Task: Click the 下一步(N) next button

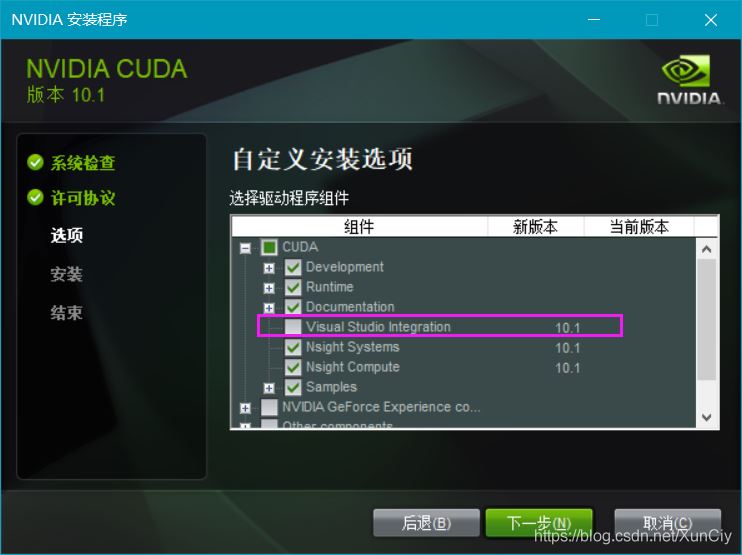Action: coord(539,523)
